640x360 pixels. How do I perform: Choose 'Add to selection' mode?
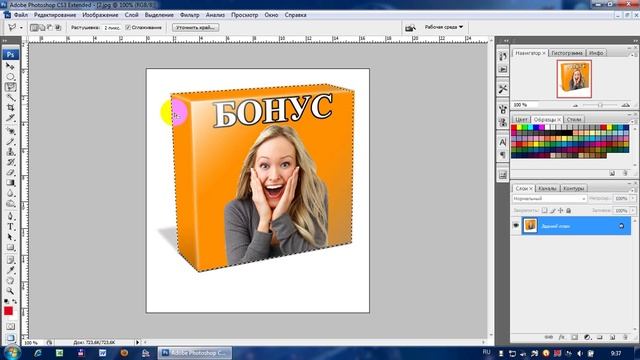click(42, 27)
